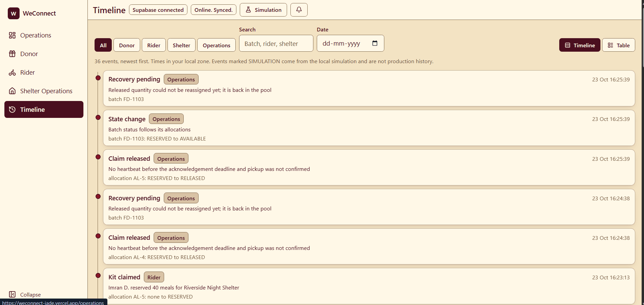This screenshot has width=644, height=305.
Task: Click 'allocation AL-4: RESERVED to RELEASED' text
Action: (x=157, y=257)
